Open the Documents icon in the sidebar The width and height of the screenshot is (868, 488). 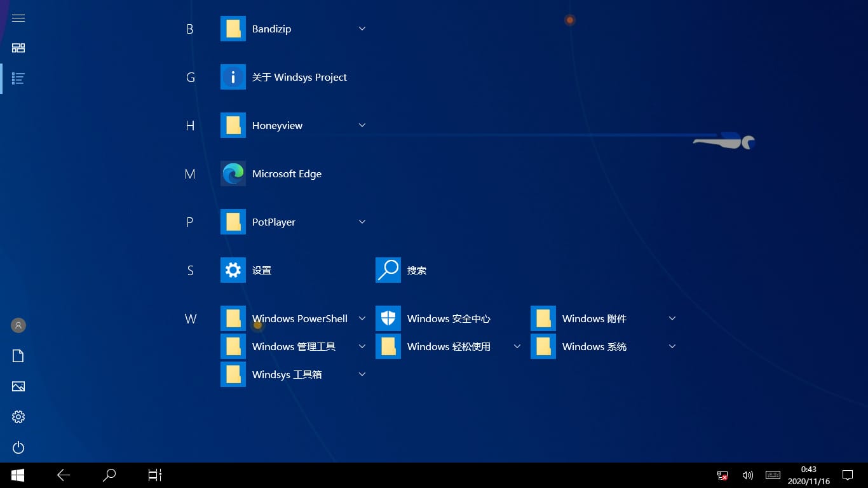tap(18, 356)
